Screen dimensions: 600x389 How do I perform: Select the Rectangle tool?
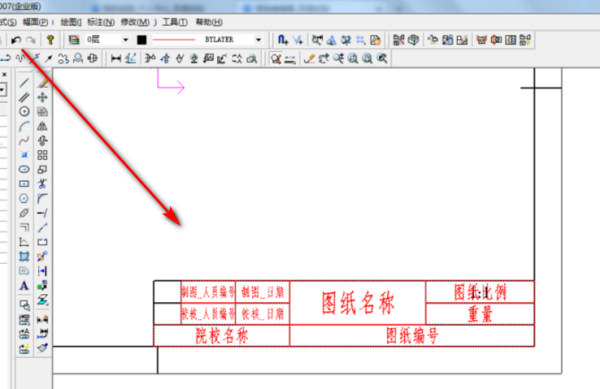tap(24, 184)
